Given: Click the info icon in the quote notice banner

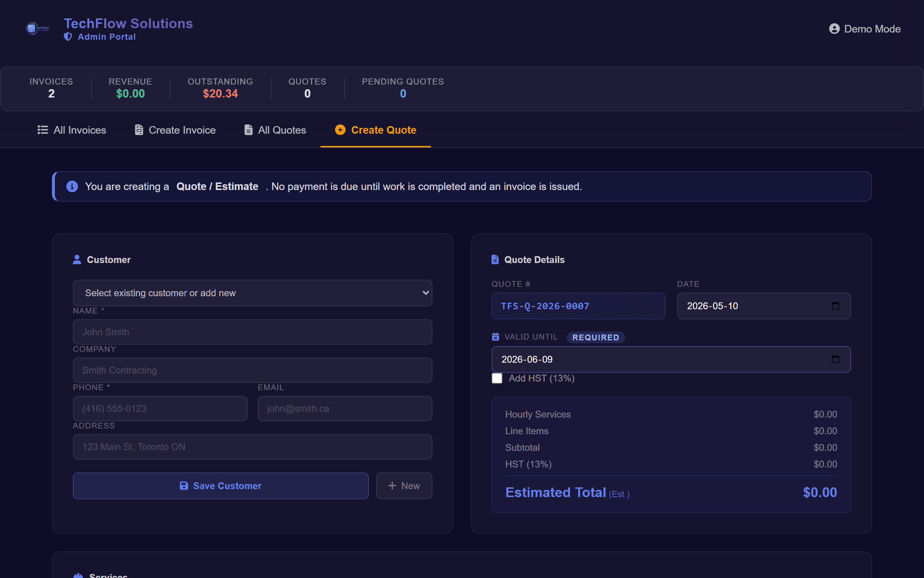Looking at the screenshot, I should (x=72, y=186).
